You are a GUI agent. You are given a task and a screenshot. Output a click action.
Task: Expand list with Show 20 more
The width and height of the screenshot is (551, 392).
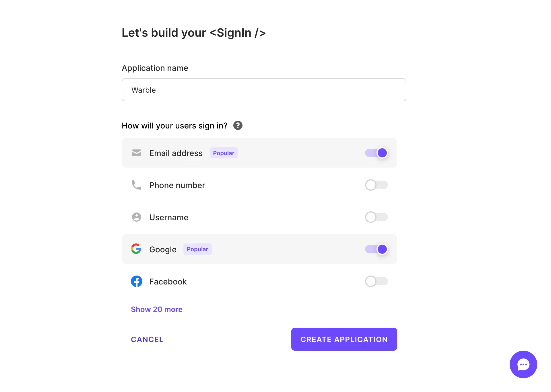(157, 309)
